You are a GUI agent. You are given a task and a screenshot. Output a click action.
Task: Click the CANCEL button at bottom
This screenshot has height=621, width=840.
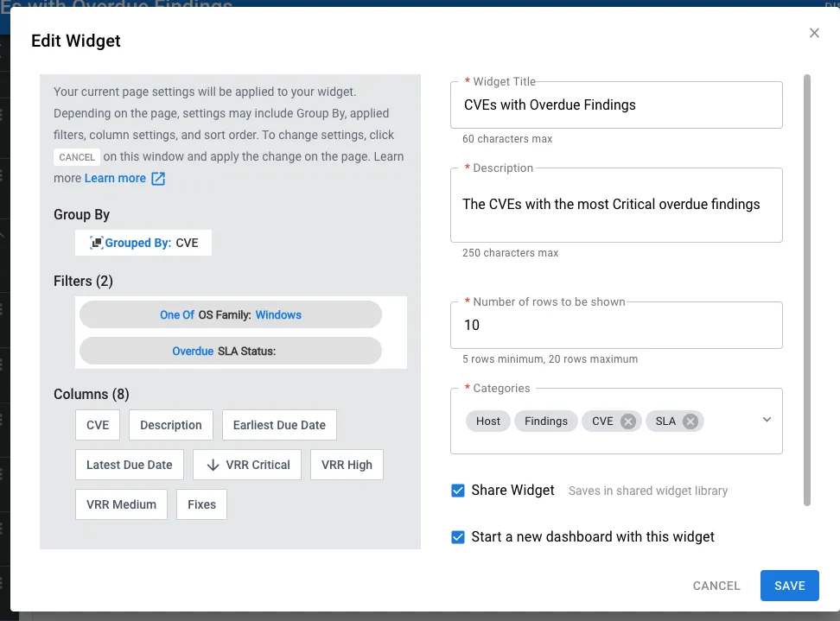(x=716, y=586)
